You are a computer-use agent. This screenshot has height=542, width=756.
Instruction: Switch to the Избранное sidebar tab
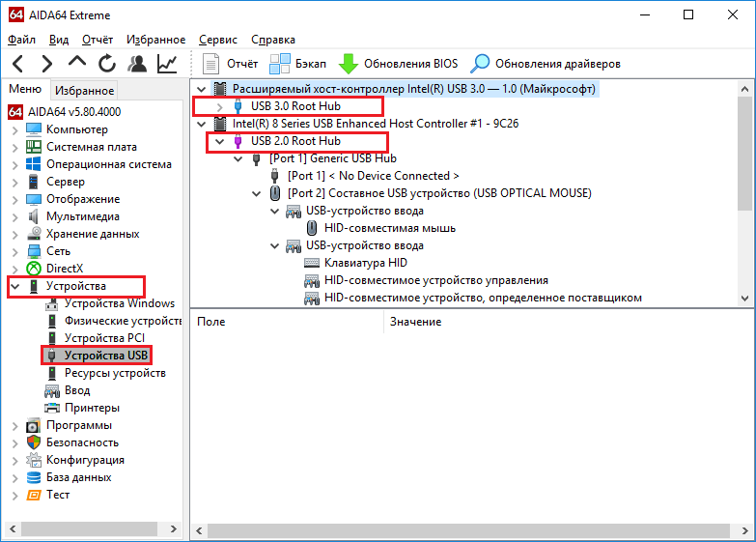(84, 90)
